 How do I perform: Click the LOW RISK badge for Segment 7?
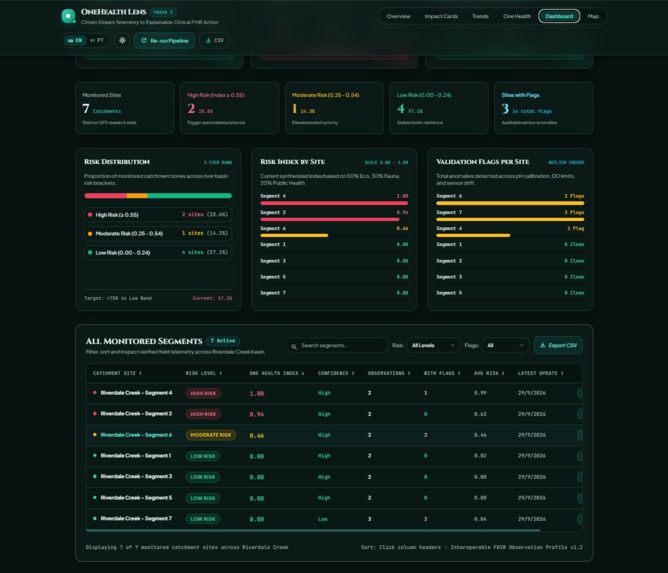(203, 519)
